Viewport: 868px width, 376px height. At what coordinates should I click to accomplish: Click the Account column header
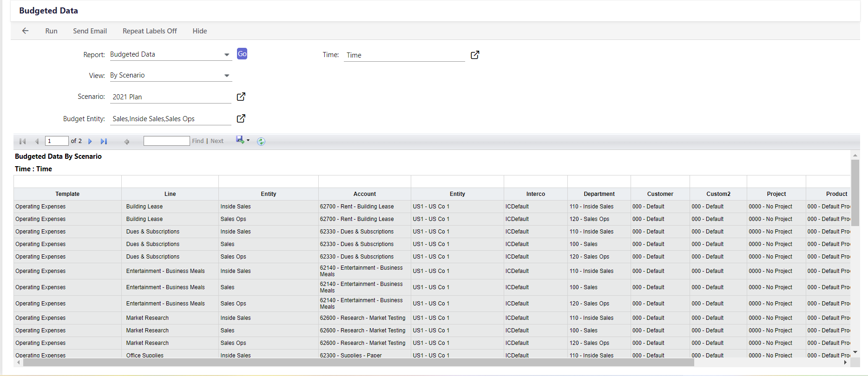365,194
